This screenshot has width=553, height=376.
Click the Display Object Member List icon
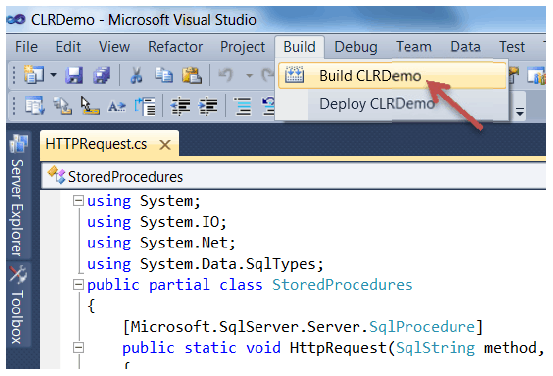(x=35, y=105)
